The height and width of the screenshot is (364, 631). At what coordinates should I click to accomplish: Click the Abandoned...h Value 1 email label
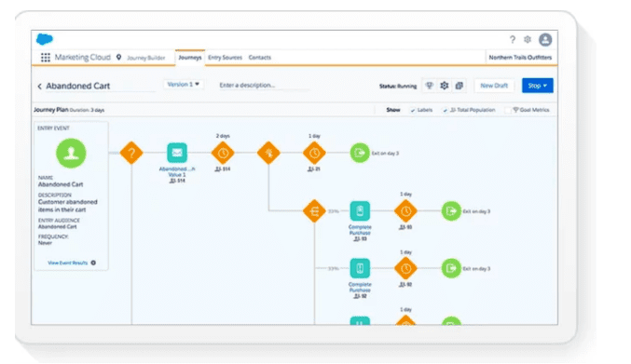click(177, 172)
